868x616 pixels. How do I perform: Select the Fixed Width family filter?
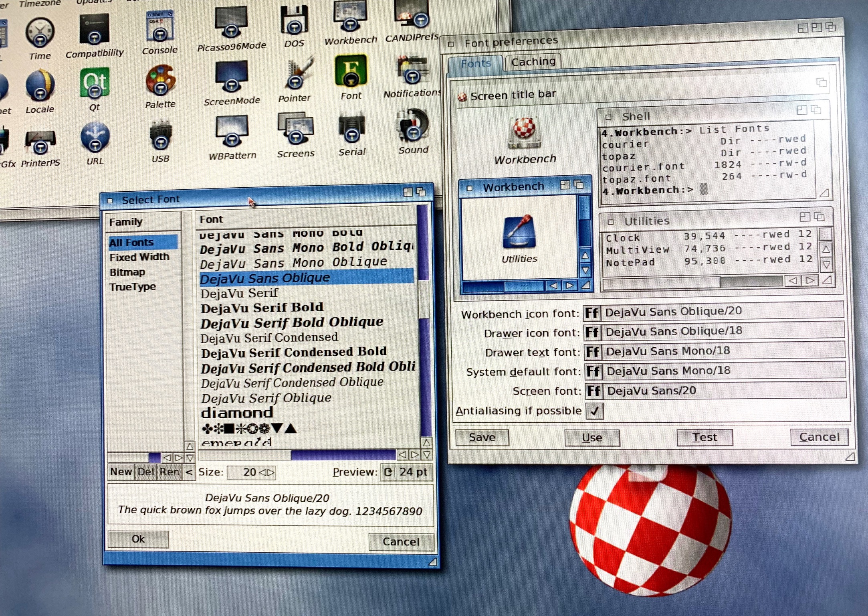[139, 257]
